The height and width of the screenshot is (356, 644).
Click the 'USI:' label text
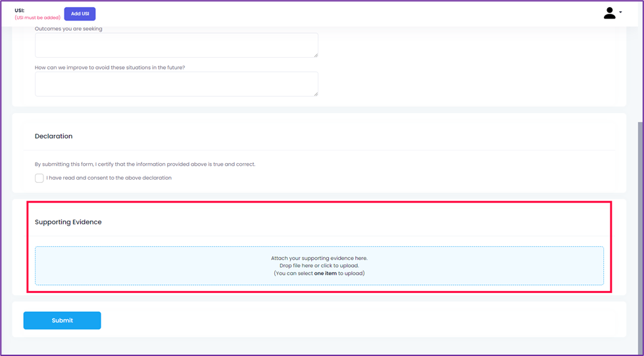click(x=19, y=11)
